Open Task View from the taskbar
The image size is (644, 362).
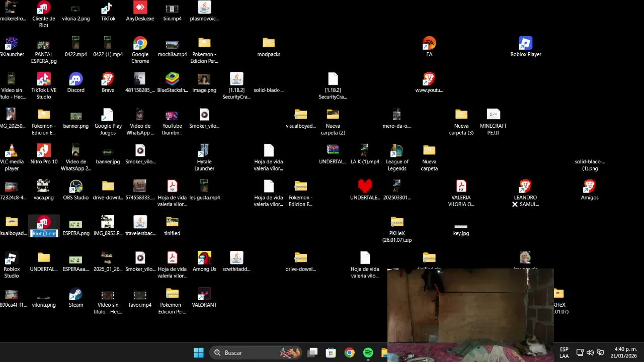(312, 352)
